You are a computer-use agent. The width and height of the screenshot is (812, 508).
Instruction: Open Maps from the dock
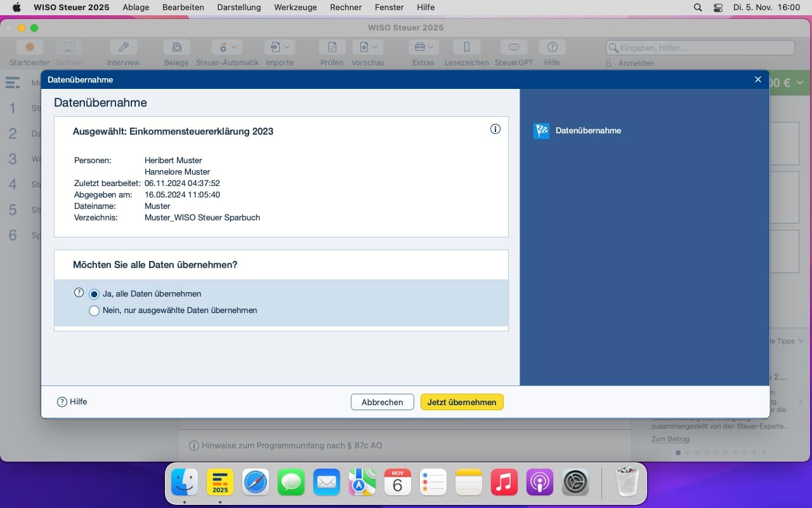point(362,483)
